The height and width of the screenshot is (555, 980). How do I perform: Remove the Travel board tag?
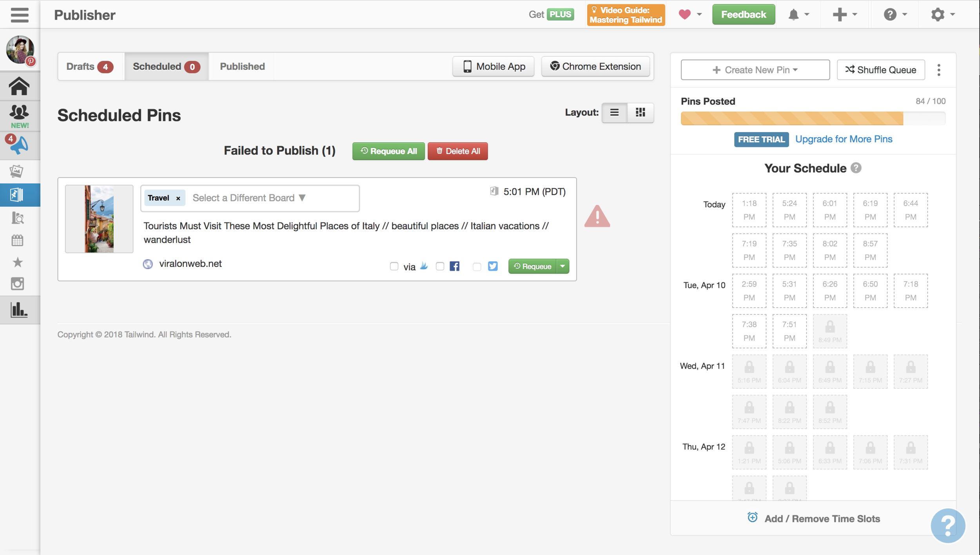pos(178,198)
